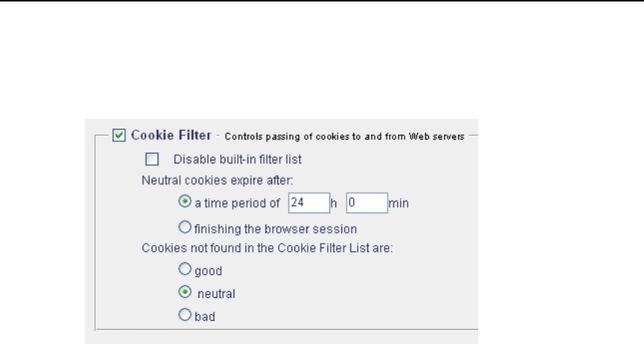Enable the Disable built-in filter list checkbox
This screenshot has width=644, height=344.
[x=152, y=158]
